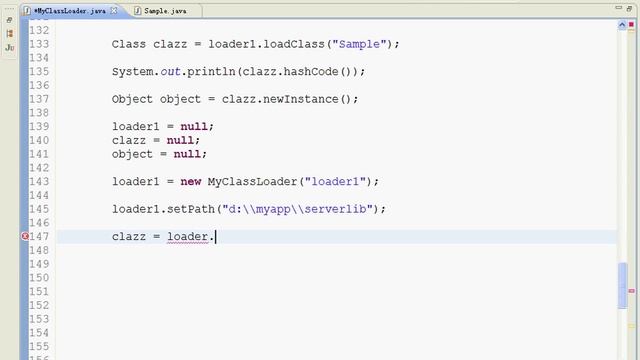Click "clazz" on line 140
This screenshot has height=360, width=640.
pos(129,140)
